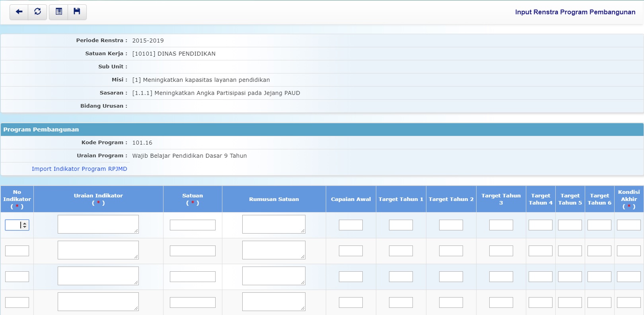This screenshot has width=644, height=315.
Task: Click Uraian Indikator textarea in fourth row
Action: [x=98, y=302]
